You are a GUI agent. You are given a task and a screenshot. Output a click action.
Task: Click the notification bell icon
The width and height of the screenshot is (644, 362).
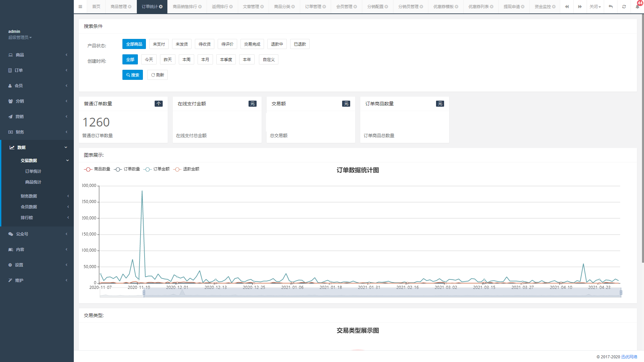coord(637,7)
